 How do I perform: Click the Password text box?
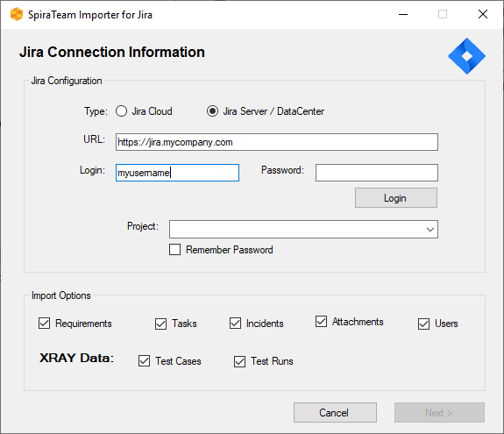[x=377, y=173]
